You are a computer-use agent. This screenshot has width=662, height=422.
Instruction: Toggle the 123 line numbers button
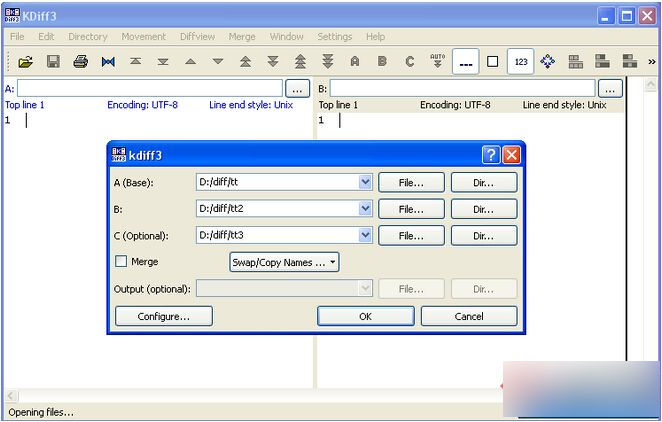521,62
